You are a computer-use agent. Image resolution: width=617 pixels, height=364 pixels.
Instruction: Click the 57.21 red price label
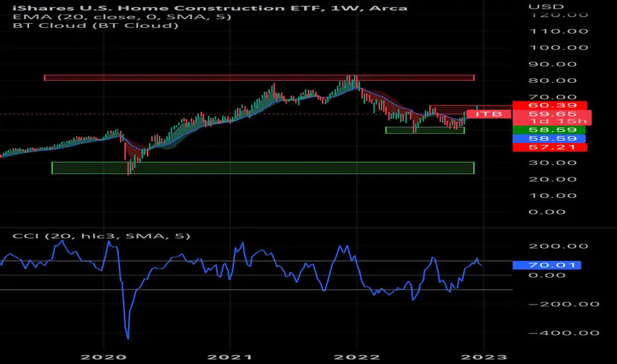(x=549, y=147)
